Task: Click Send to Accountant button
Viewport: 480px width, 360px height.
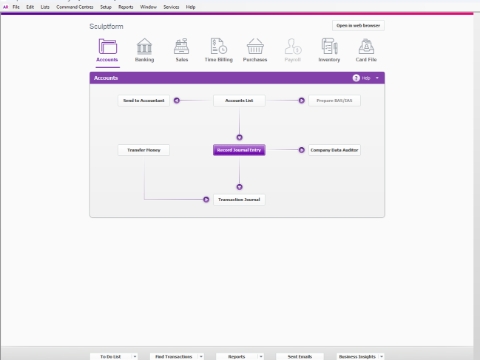Action: pos(144,100)
